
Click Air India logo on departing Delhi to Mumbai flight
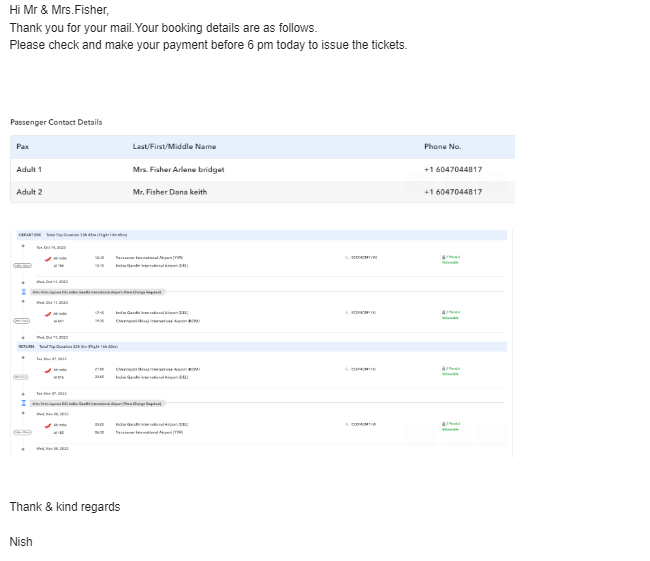coord(47,313)
